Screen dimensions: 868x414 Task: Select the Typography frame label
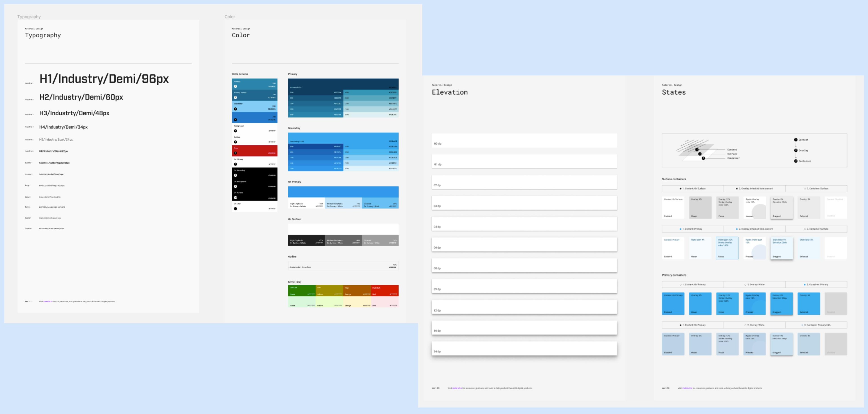29,16
